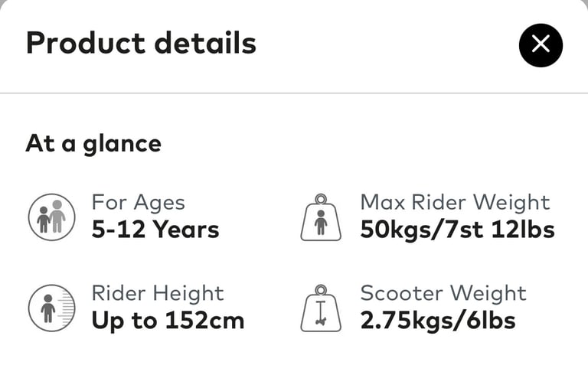Select the Up to 152cm value
This screenshot has width=588, height=375.
[x=168, y=321]
